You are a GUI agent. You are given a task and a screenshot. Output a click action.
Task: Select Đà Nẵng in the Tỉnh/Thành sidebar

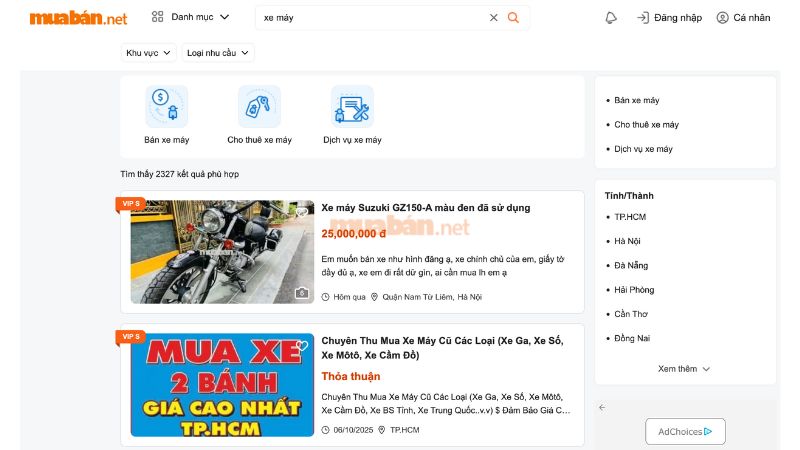(x=630, y=265)
